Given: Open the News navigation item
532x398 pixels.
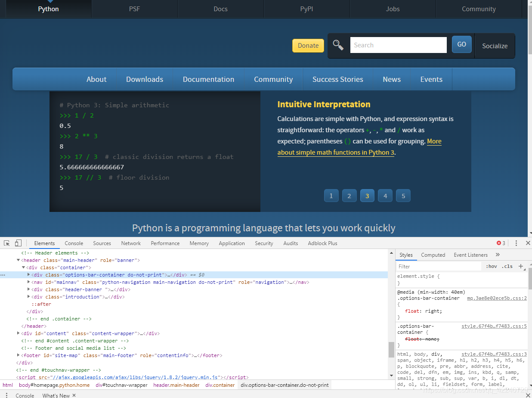Looking at the screenshot, I should pos(392,79).
